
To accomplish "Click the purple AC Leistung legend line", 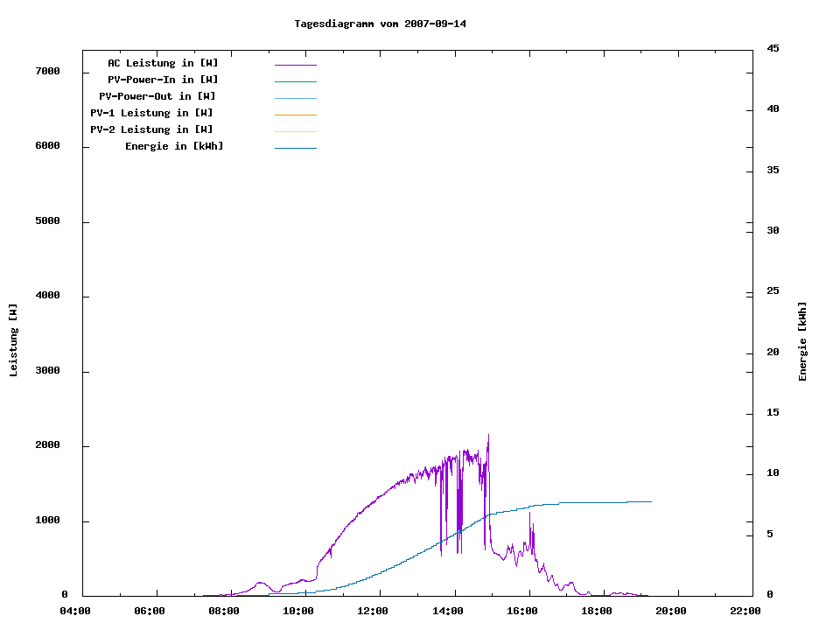I will [295, 65].
